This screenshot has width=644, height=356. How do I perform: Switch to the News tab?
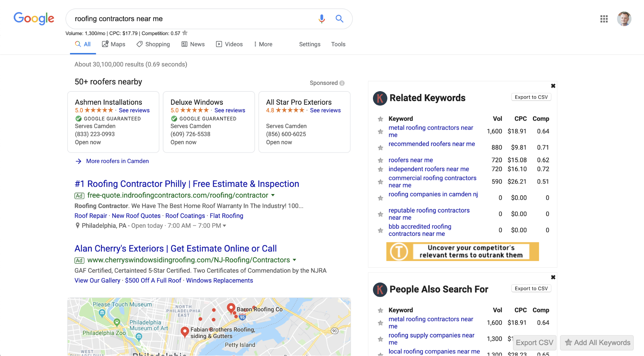click(x=193, y=44)
